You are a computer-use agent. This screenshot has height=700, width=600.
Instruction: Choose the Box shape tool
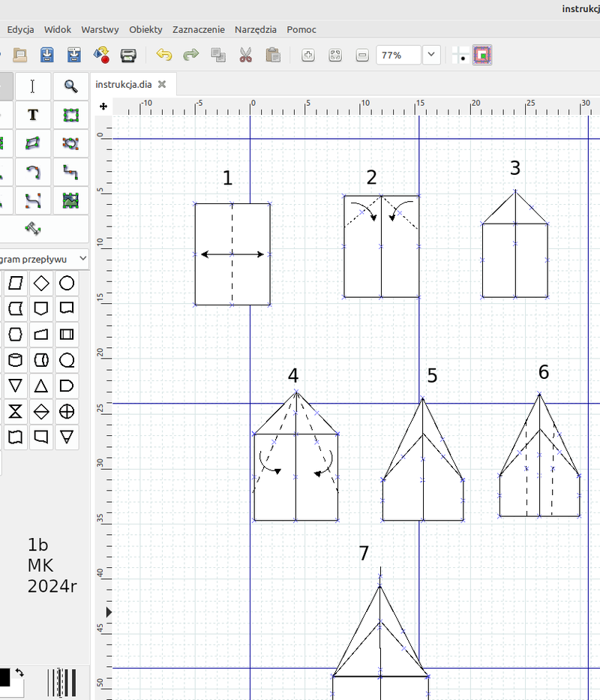[70, 115]
